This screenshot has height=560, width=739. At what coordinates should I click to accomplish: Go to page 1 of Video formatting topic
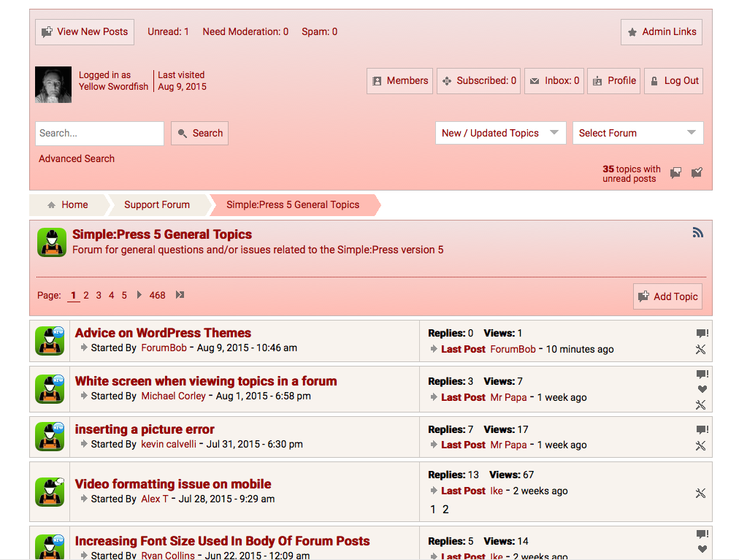click(432, 510)
